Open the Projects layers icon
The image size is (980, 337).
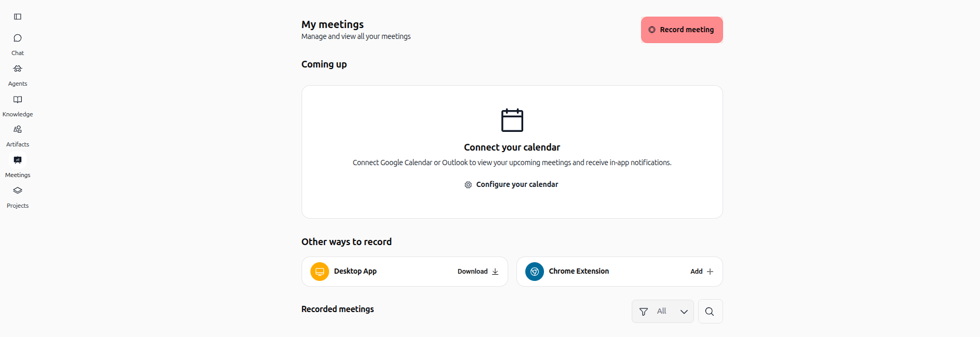(x=18, y=191)
